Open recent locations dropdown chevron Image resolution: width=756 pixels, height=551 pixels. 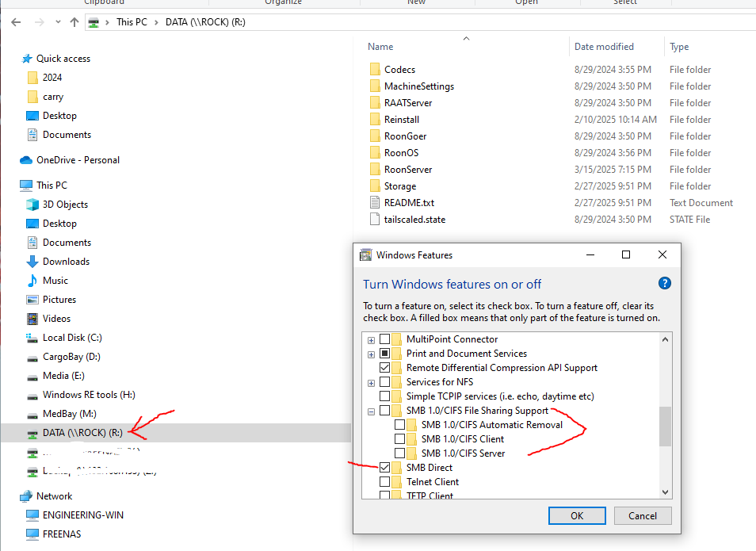click(58, 21)
